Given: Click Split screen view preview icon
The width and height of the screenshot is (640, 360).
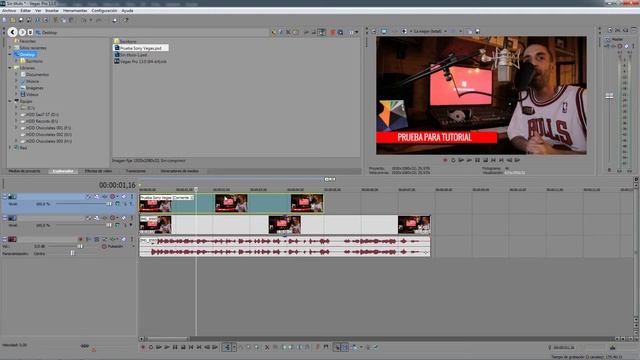Looking at the screenshot, I should (x=404, y=31).
